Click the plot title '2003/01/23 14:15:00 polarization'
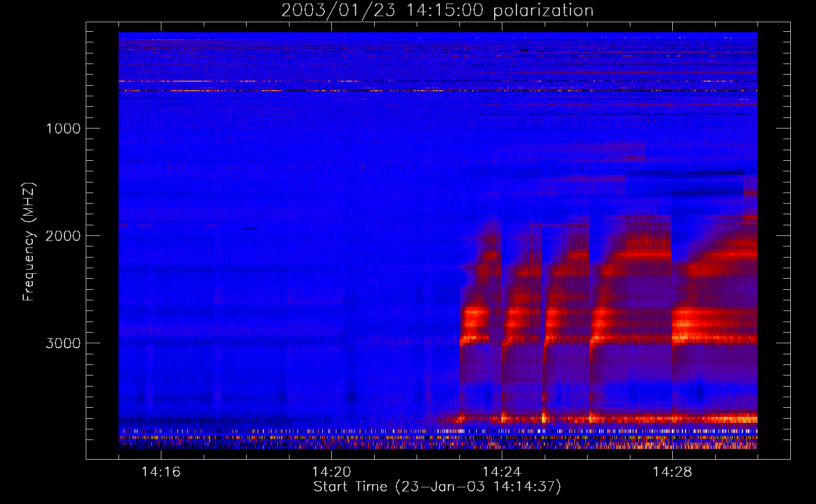The height and width of the screenshot is (504, 816). pos(437,11)
